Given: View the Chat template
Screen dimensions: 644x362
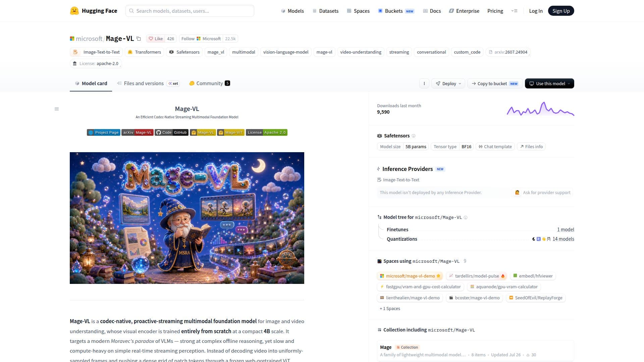Looking at the screenshot, I should pyautogui.click(x=495, y=146).
